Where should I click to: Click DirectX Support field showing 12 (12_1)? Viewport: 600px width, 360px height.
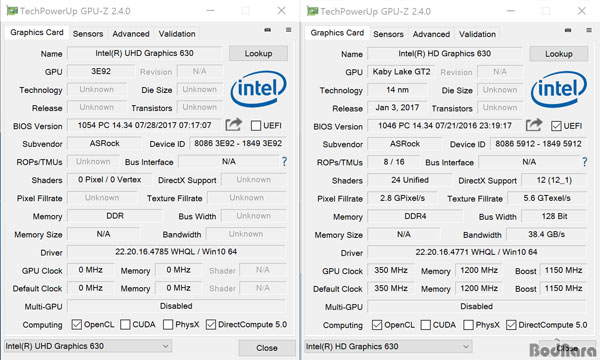(554, 180)
